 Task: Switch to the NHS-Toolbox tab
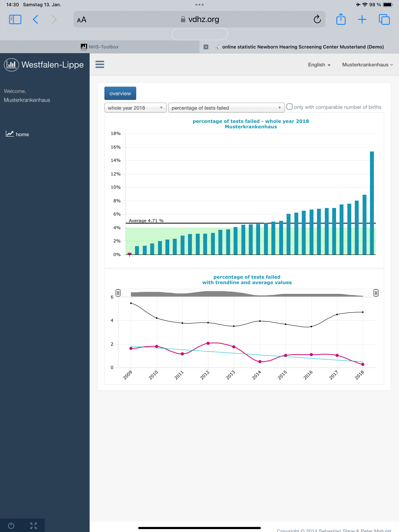click(100, 47)
